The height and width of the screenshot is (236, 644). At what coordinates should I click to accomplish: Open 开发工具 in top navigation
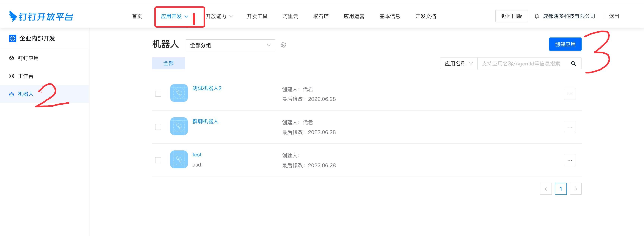(x=257, y=16)
